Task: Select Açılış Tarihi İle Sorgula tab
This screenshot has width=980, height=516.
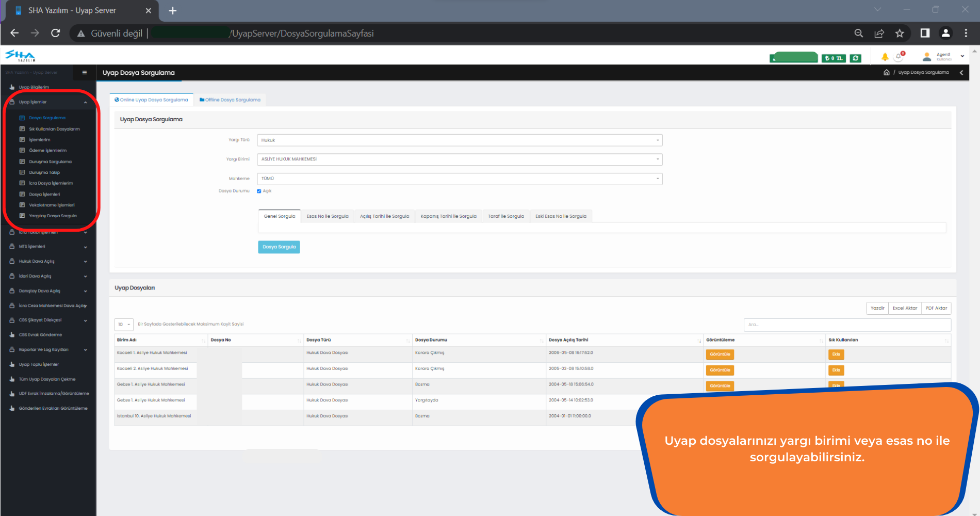Action: point(385,216)
